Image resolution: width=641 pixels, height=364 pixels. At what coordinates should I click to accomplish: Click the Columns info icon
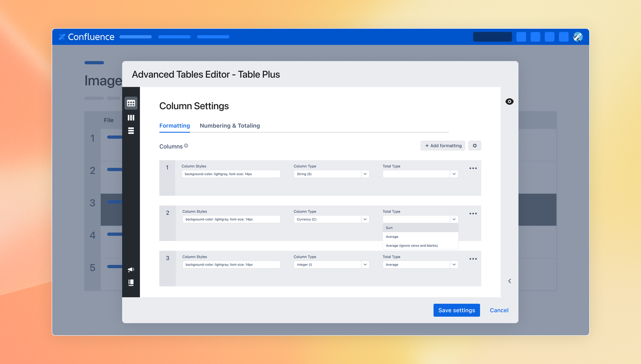click(x=186, y=146)
